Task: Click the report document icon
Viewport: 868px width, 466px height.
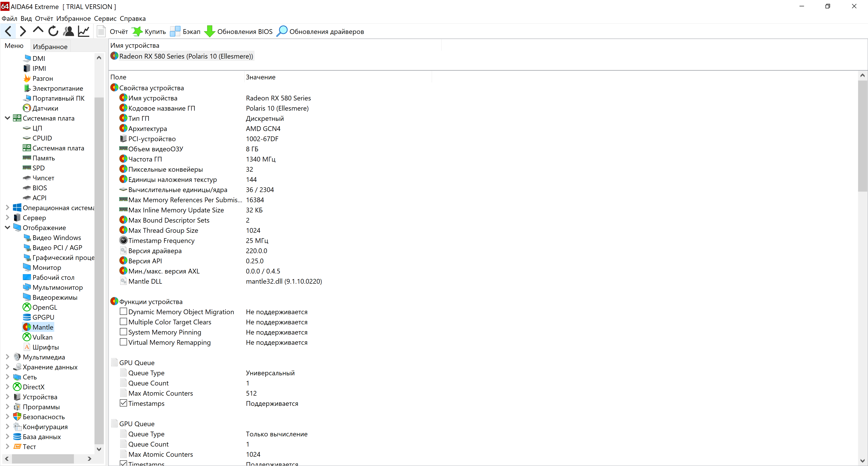Action: coord(101,31)
